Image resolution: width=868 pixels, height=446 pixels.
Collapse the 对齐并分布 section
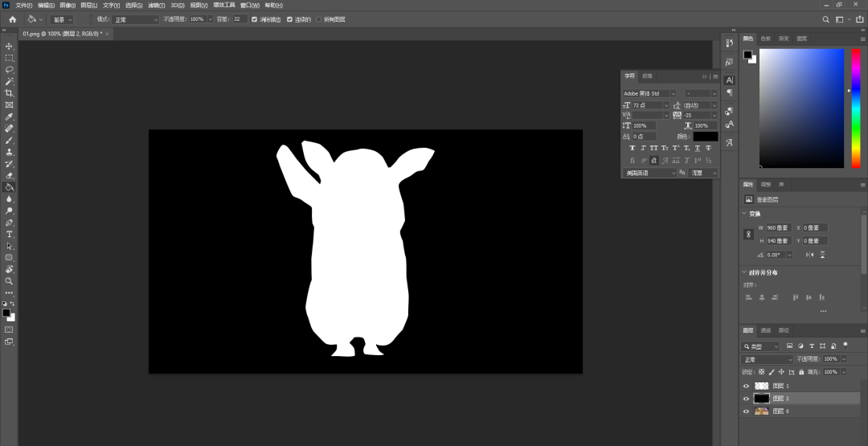[743, 272]
